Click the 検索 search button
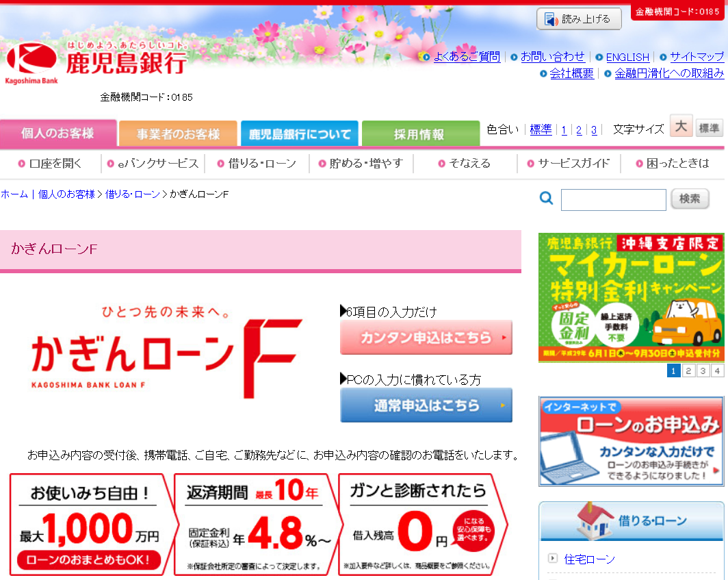This screenshot has height=580, width=728. 690,199
